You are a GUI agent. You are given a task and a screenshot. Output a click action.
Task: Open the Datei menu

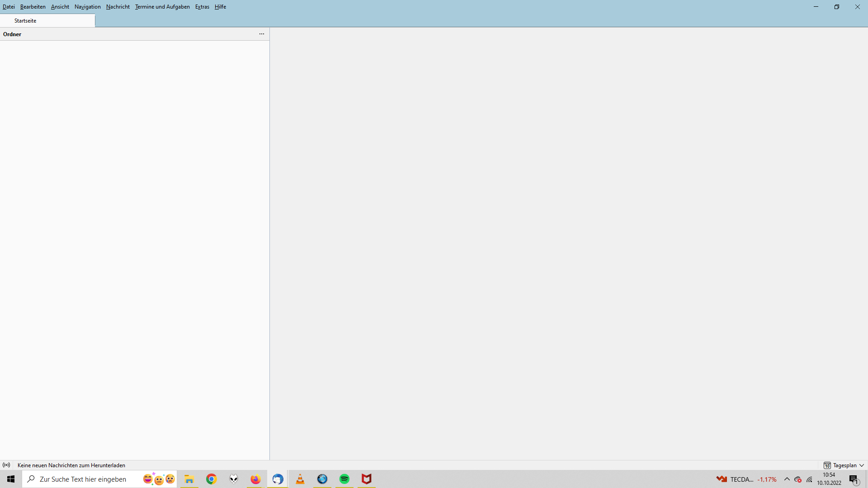coord(9,7)
